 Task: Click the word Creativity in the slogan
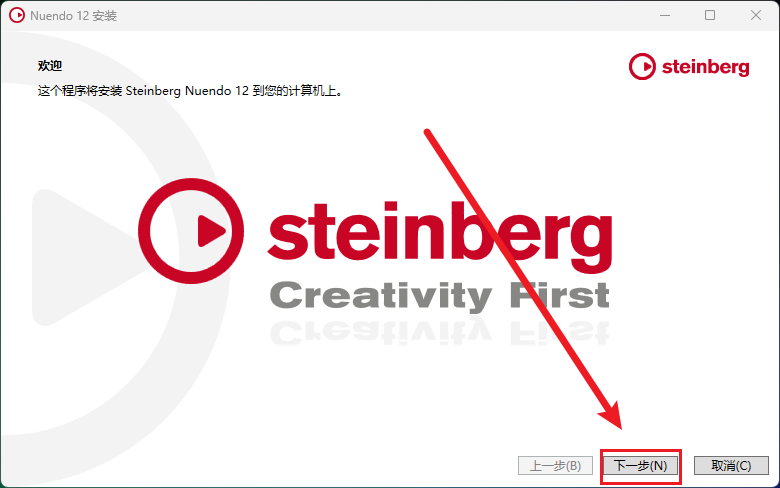point(381,295)
